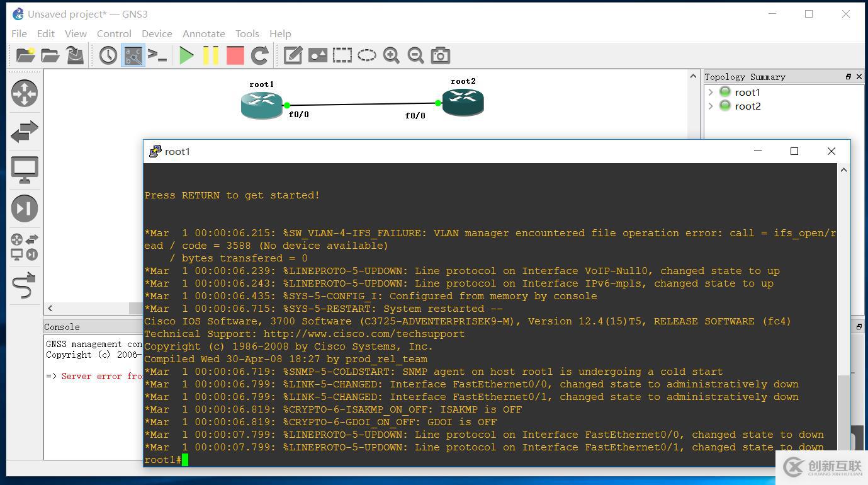Select root1 in the Topology Summary list

point(748,92)
